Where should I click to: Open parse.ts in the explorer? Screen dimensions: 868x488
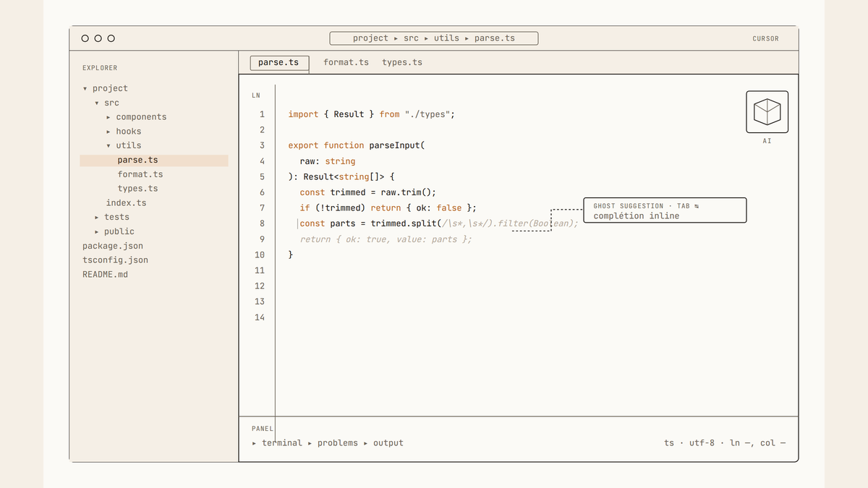tap(154, 160)
